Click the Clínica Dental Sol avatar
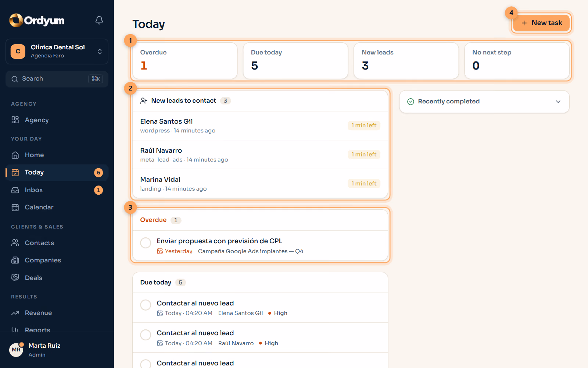The height and width of the screenshot is (368, 588). 18,52
